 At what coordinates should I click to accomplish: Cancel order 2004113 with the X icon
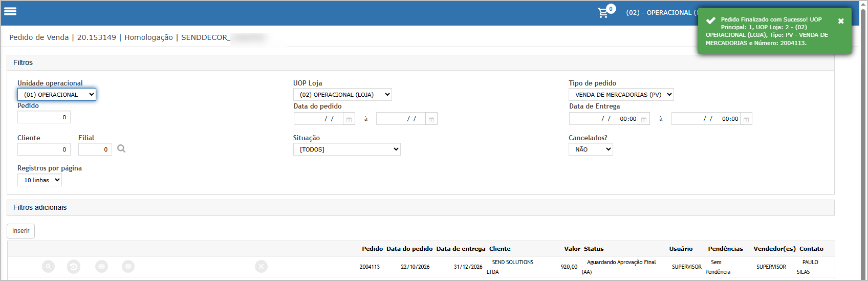coord(261,267)
